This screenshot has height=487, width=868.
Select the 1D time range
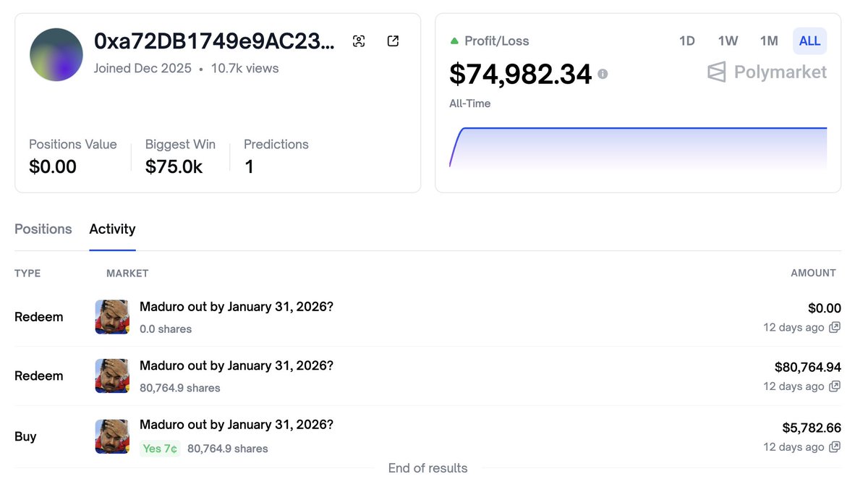pos(687,41)
